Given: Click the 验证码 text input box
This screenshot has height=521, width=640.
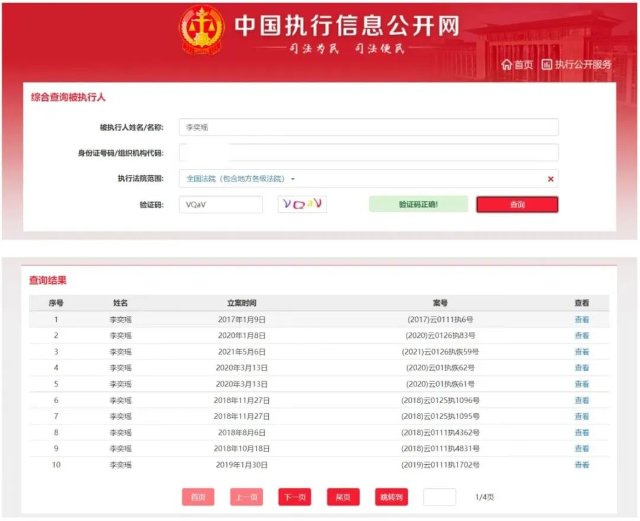Looking at the screenshot, I should pos(213,204).
